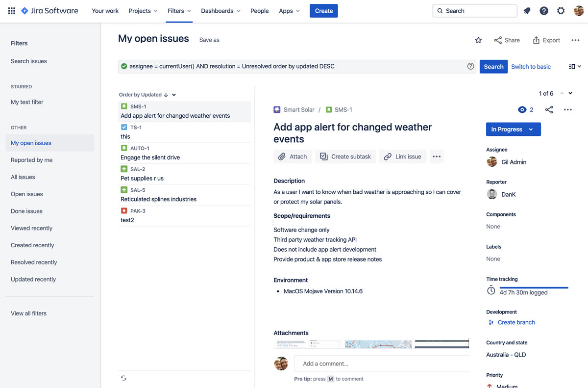Select issue PAK-3 test2
The height and width of the screenshot is (388, 588).
(184, 216)
